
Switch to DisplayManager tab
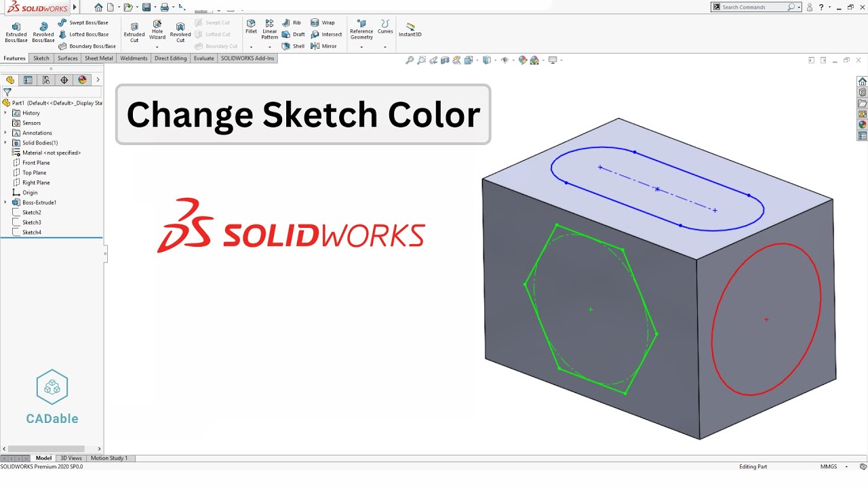pos(83,80)
